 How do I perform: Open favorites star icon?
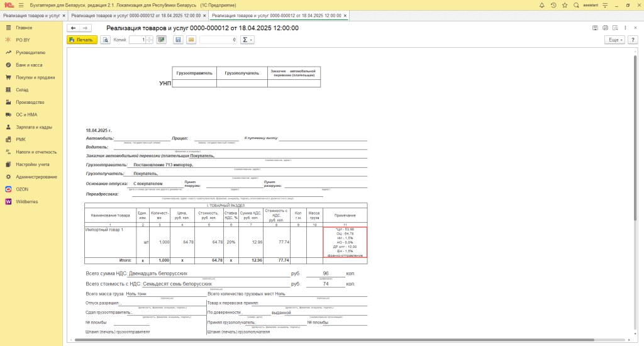coord(565,5)
